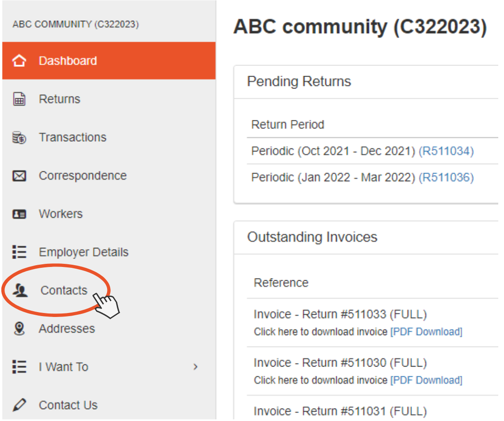Select Transactions in the sidebar
504x421 pixels.
[x=109, y=138]
